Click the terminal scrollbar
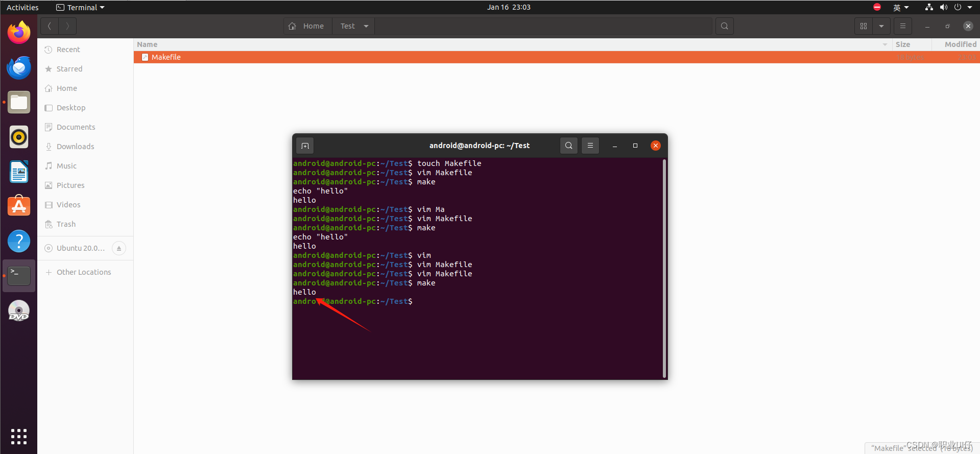Viewport: 980px width, 454px height. 664,268
